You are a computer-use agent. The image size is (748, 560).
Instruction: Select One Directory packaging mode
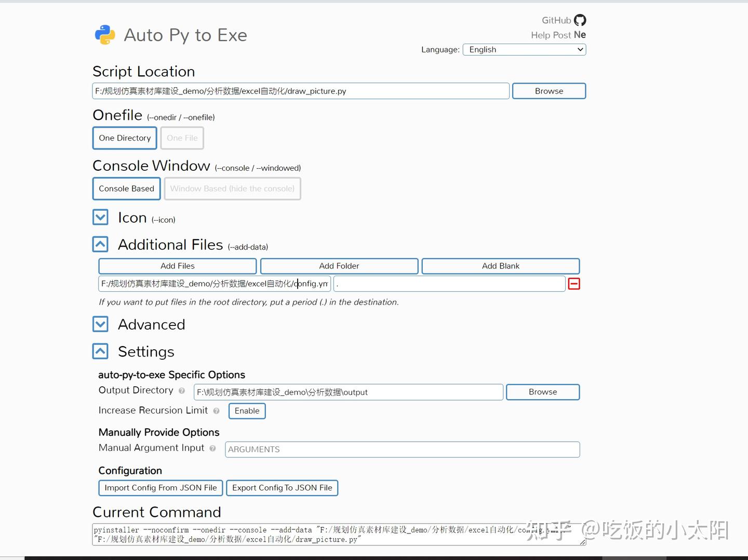coord(124,138)
